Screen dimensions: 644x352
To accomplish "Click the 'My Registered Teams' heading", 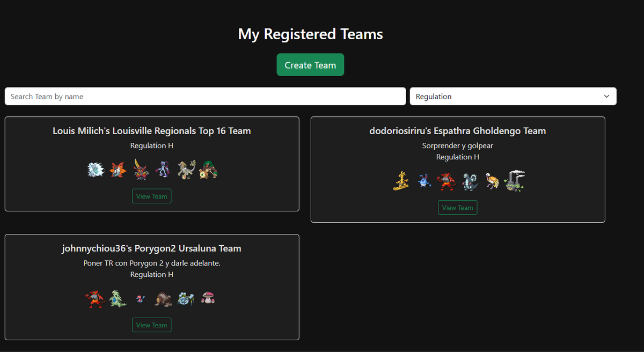I will (x=311, y=34).
